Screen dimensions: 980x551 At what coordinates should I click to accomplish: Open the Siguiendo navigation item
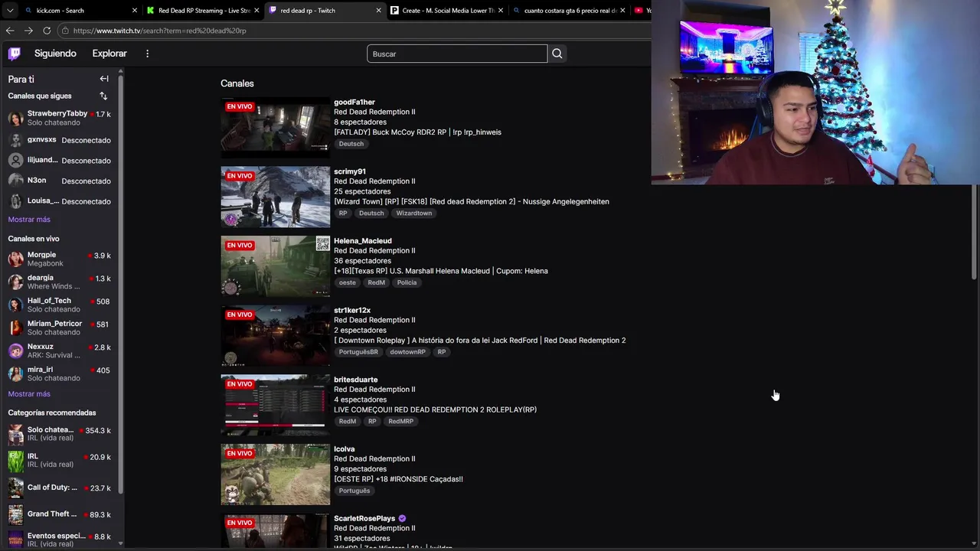point(55,54)
